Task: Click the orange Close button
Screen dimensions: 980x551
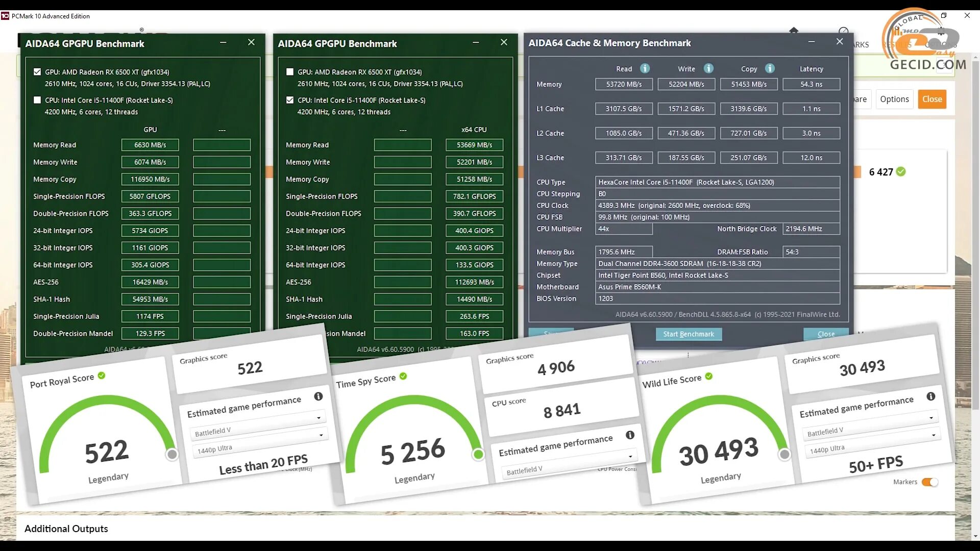Action: (932, 99)
